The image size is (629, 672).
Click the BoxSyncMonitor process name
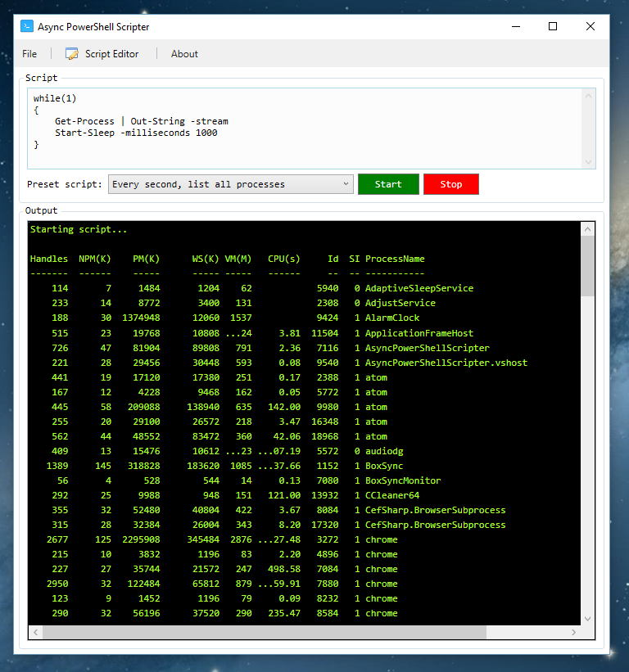point(403,480)
